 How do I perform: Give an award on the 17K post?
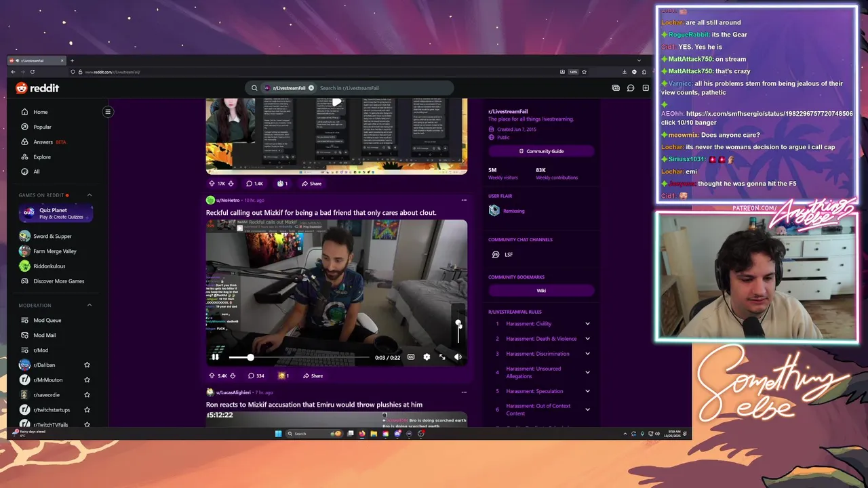click(282, 184)
